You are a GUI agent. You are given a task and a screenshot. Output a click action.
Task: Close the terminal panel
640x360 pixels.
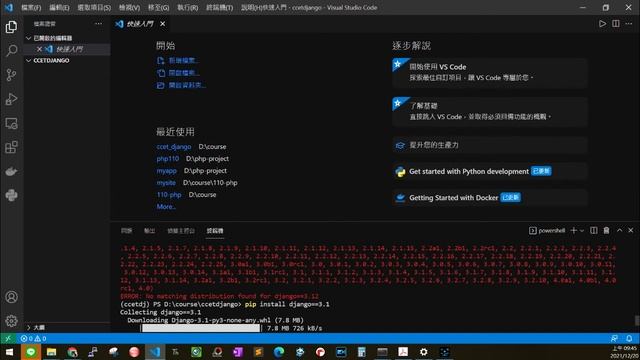(x=631, y=231)
